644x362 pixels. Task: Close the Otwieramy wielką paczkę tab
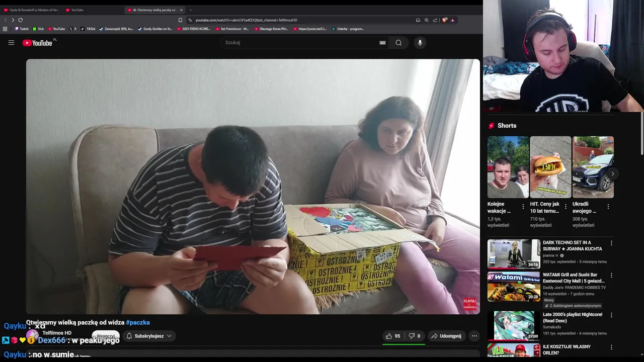point(181,10)
